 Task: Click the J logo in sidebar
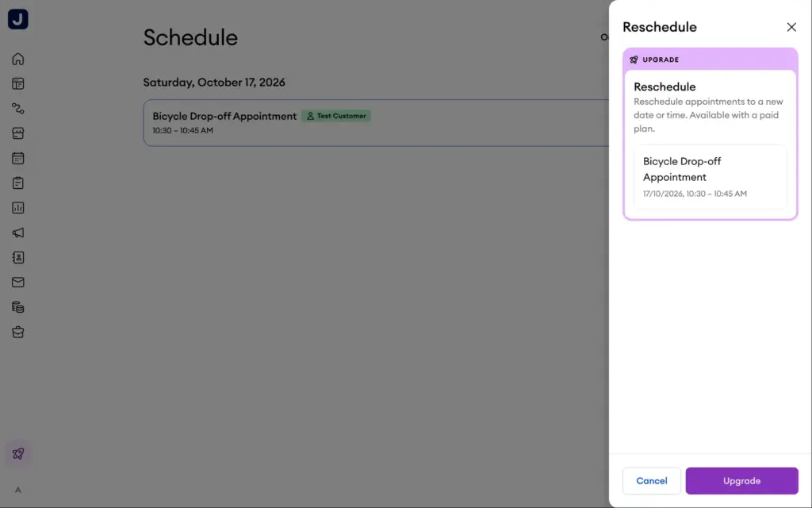click(x=18, y=19)
